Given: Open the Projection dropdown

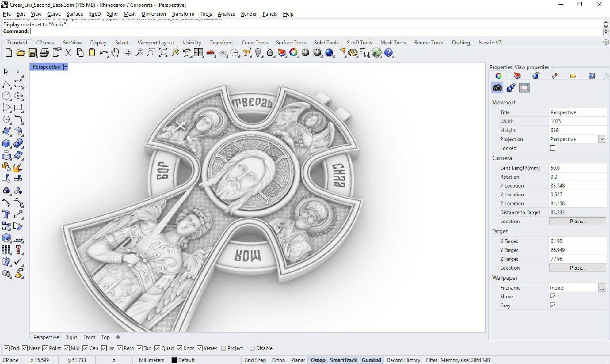Looking at the screenshot, I should pos(601,139).
